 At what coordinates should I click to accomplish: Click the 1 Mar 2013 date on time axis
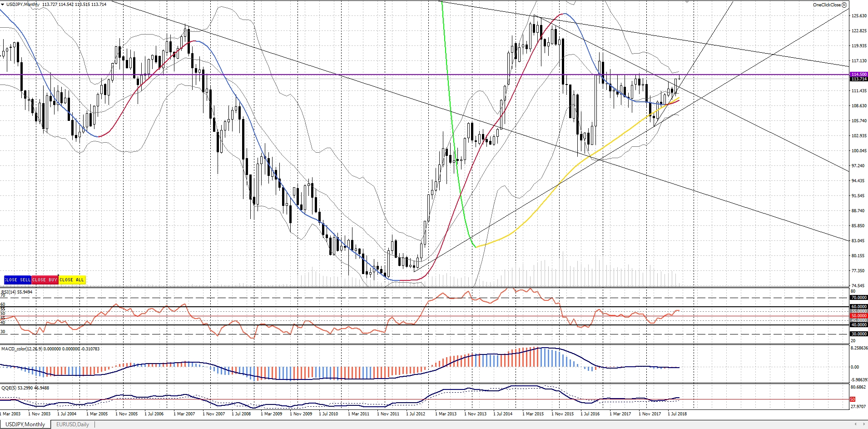(x=446, y=414)
